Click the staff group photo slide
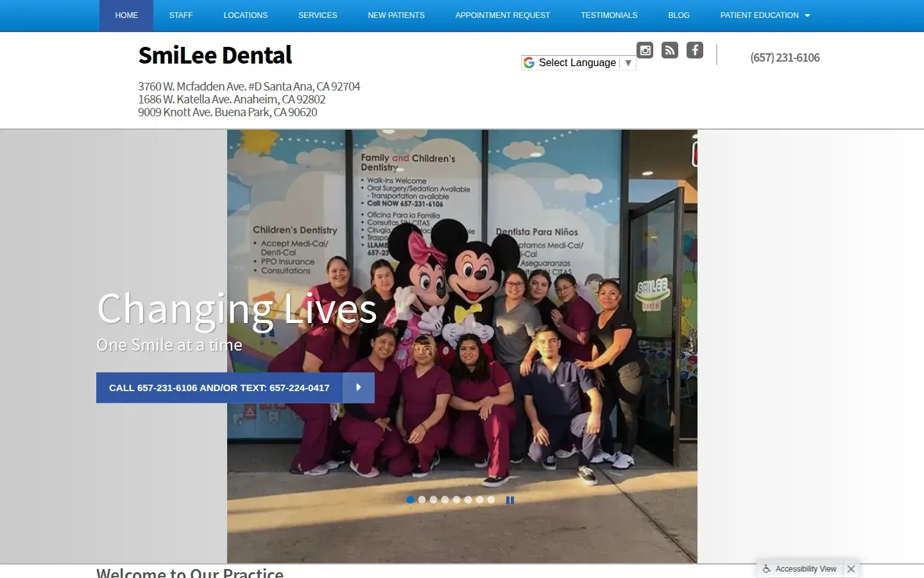924x578 pixels. point(462,346)
